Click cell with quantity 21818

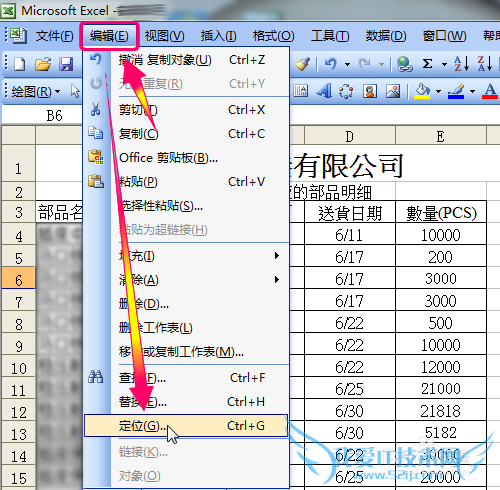441,410
